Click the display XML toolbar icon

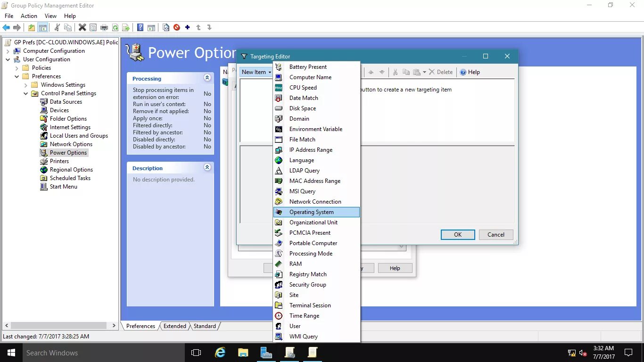click(166, 27)
